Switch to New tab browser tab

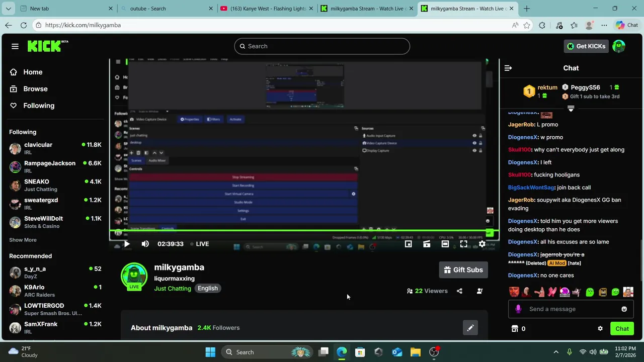tap(60, 9)
